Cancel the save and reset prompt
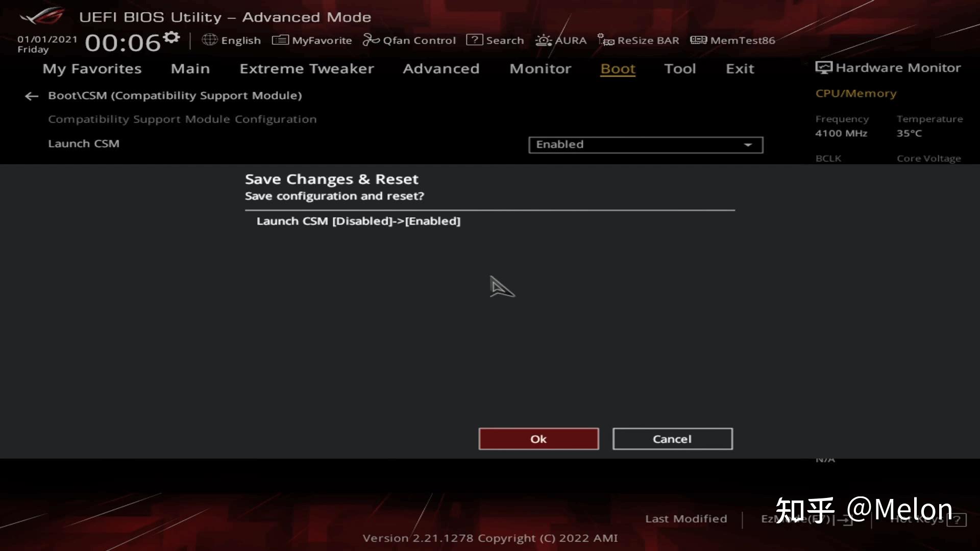This screenshot has height=551, width=980. (x=672, y=438)
